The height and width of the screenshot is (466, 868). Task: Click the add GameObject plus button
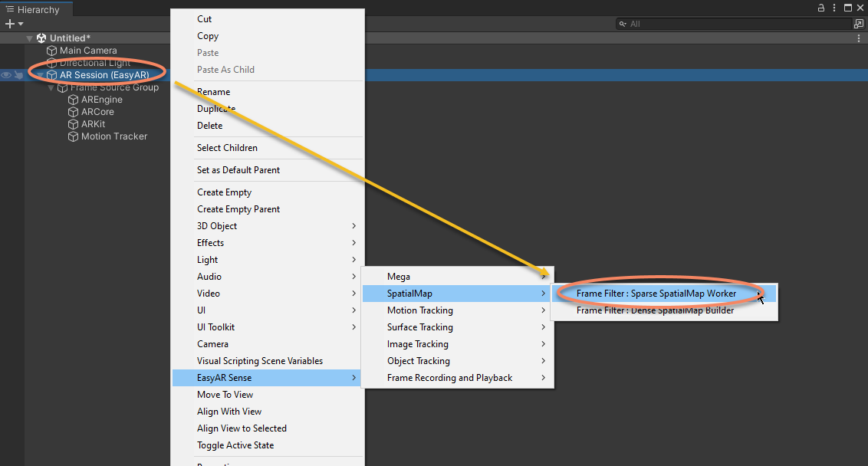click(x=10, y=24)
